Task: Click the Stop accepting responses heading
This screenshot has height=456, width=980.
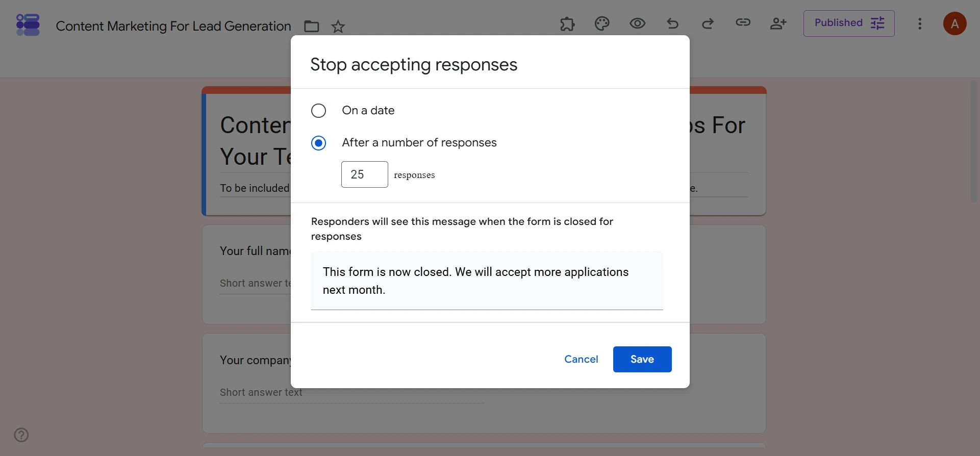Action: coord(414,65)
